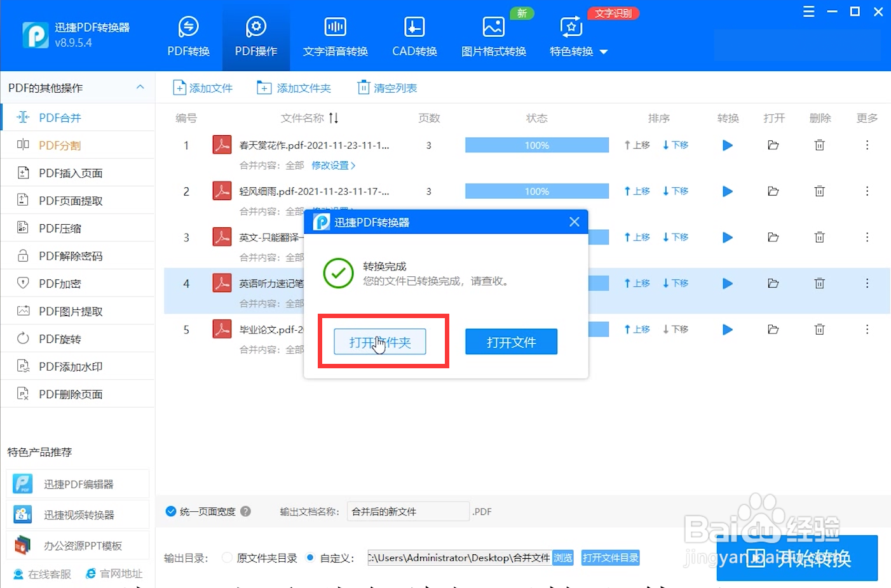Click play convert icon for row 4
The height and width of the screenshot is (588, 891).
coord(728,283)
